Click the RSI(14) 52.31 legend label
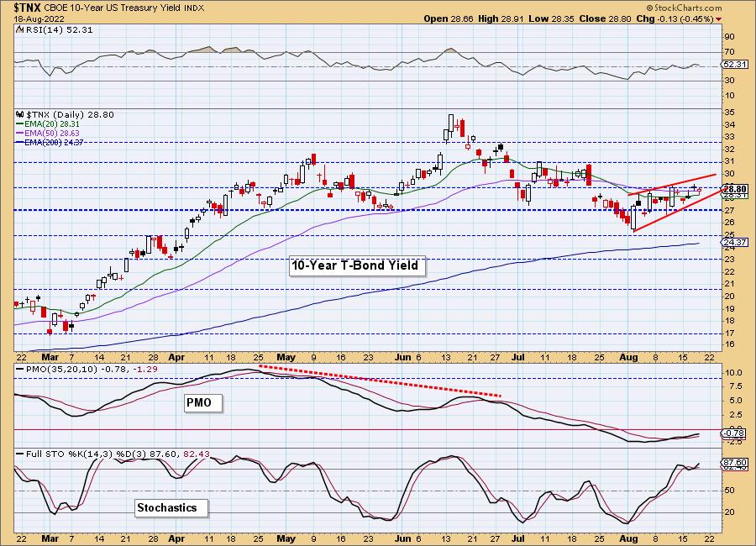The image size is (756, 546). pos(59,30)
